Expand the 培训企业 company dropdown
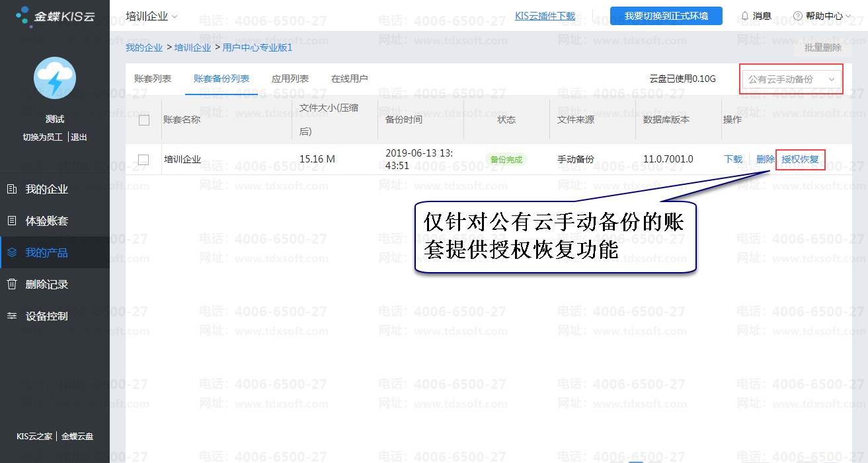Image resolution: width=868 pixels, height=463 pixels. tap(152, 16)
